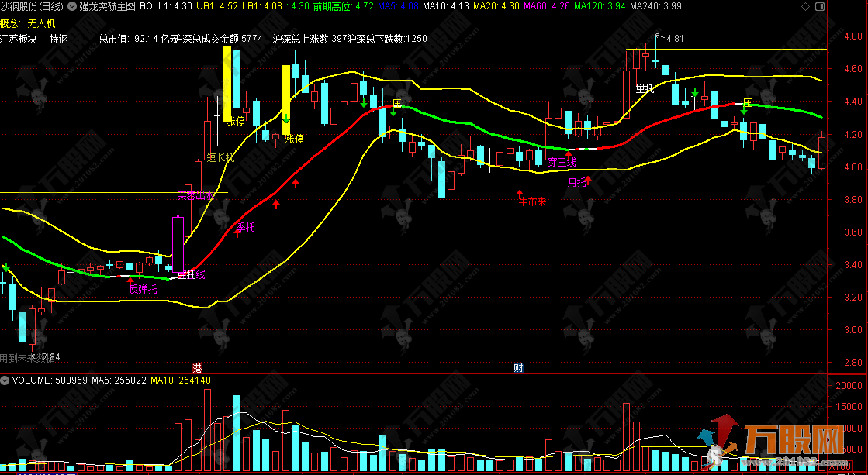Click the 江苏板块 sector label

click(x=19, y=40)
